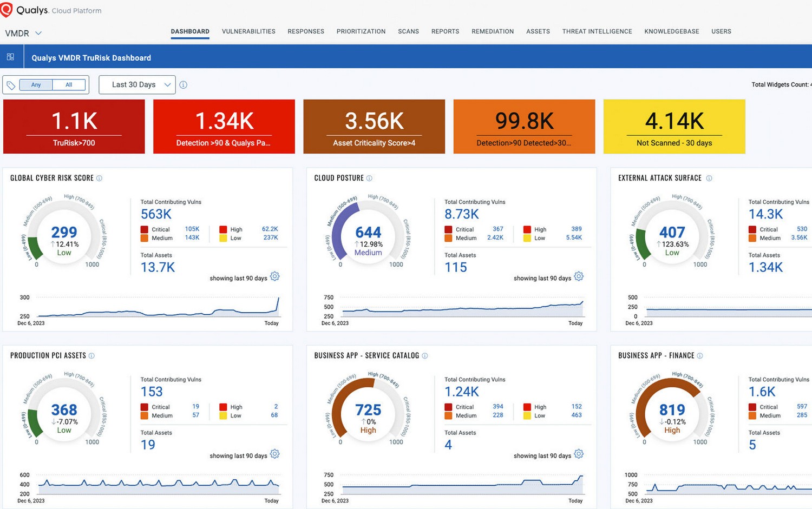Open the Scans tab
Image resolution: width=812 pixels, height=509 pixels.
[408, 31]
